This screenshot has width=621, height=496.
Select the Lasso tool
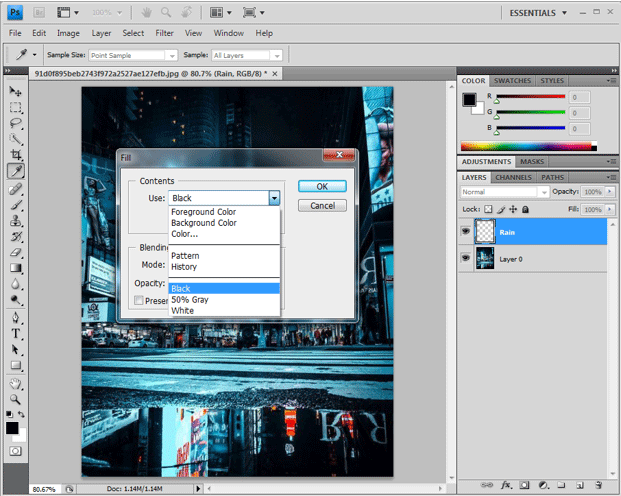coord(16,122)
